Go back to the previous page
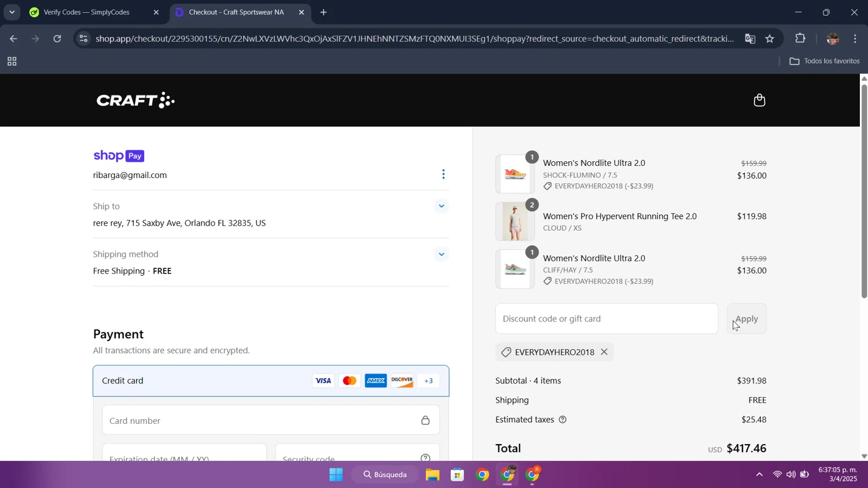The image size is (868, 488). point(13,39)
